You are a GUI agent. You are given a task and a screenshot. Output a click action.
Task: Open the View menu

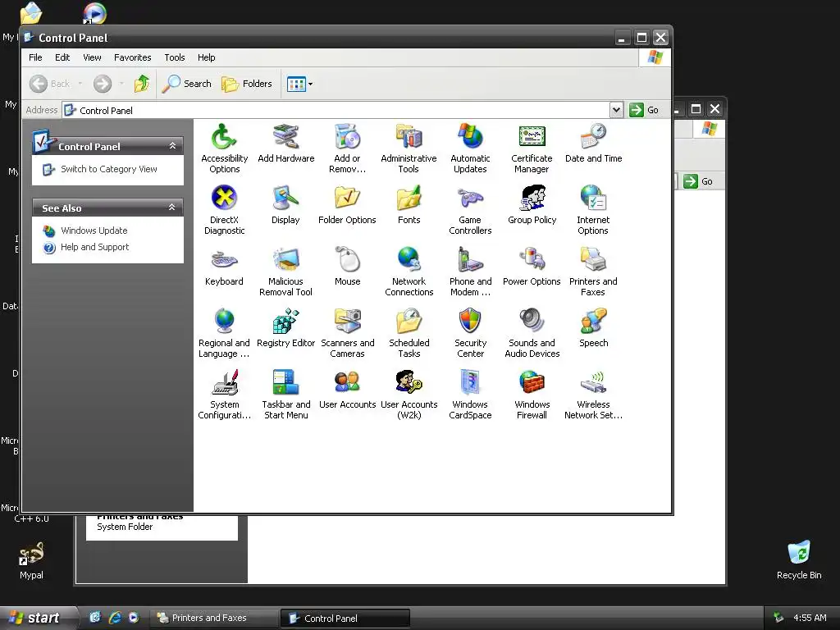[x=92, y=57]
